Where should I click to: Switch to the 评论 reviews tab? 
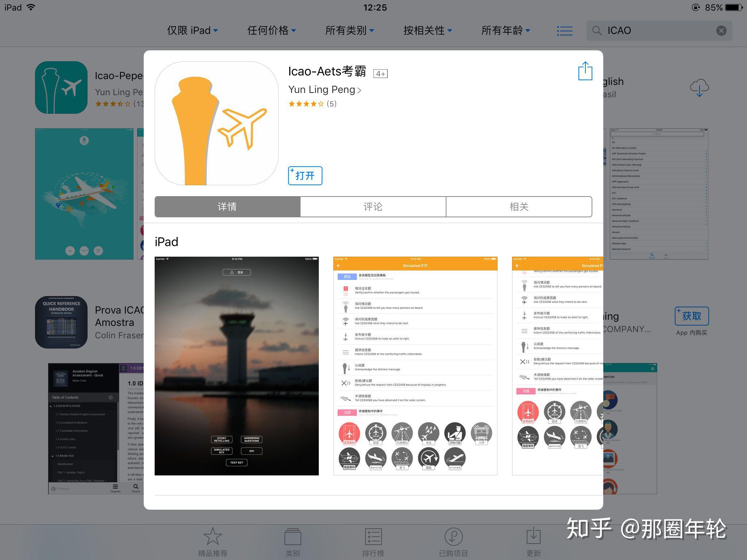(373, 207)
